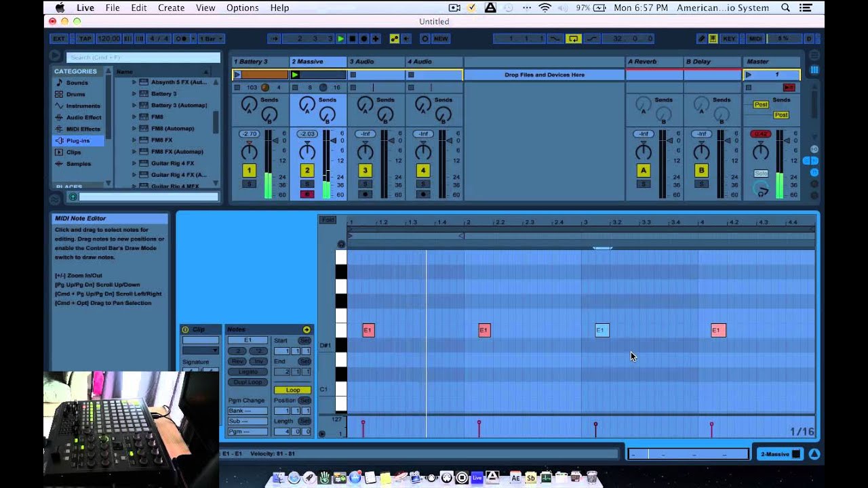The width and height of the screenshot is (868, 488).
Task: Toggle the clip Loop button
Action: (x=293, y=390)
